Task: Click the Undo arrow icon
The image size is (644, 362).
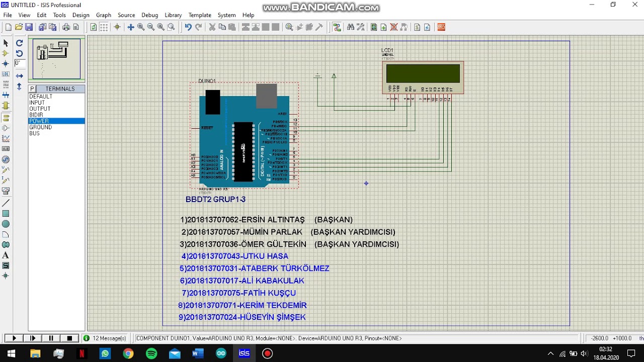Action: 188,27
